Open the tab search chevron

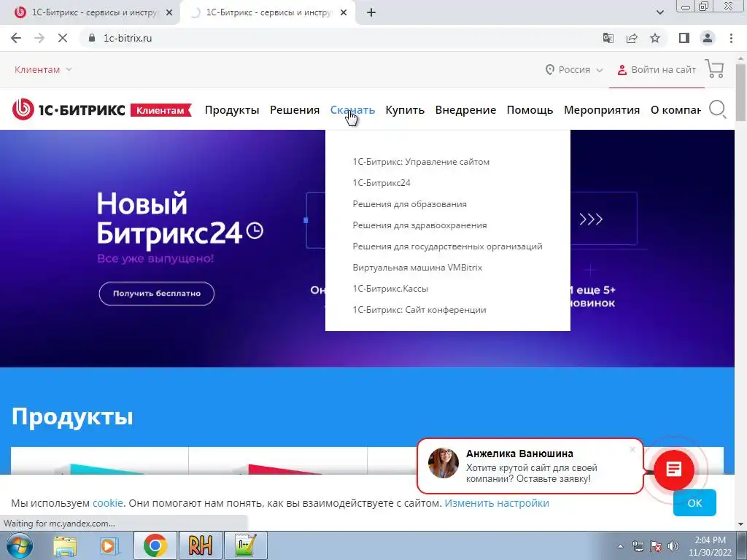659,12
